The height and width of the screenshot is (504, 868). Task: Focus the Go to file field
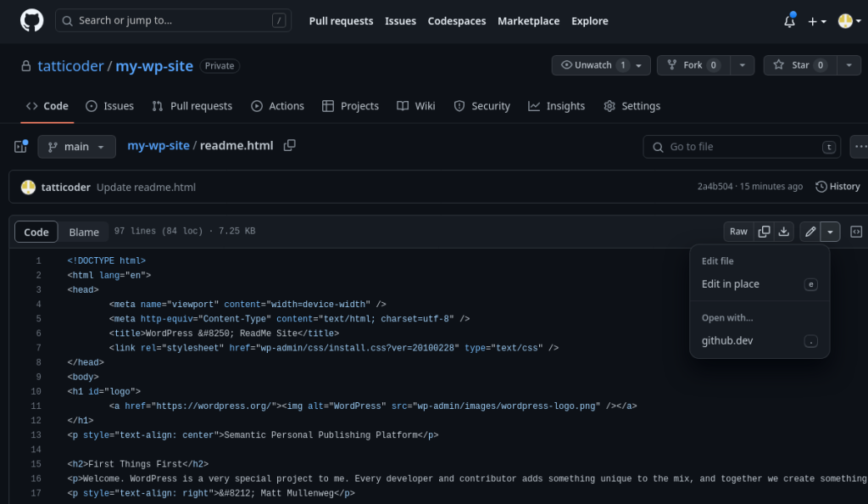coord(742,147)
